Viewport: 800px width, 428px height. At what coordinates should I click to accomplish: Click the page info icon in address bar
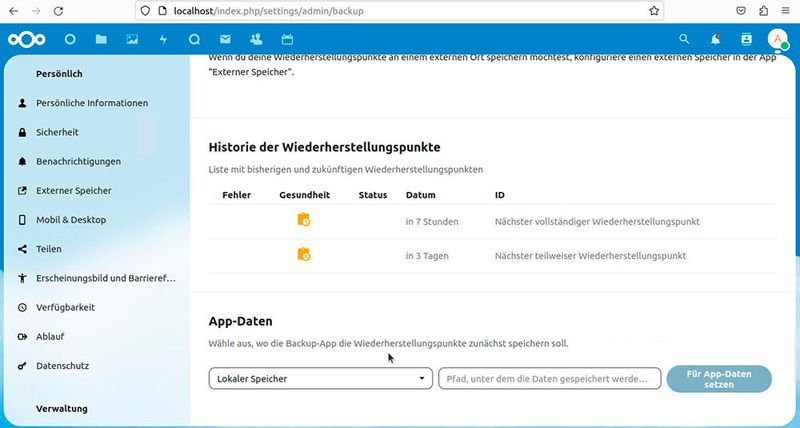pyautogui.click(x=162, y=11)
